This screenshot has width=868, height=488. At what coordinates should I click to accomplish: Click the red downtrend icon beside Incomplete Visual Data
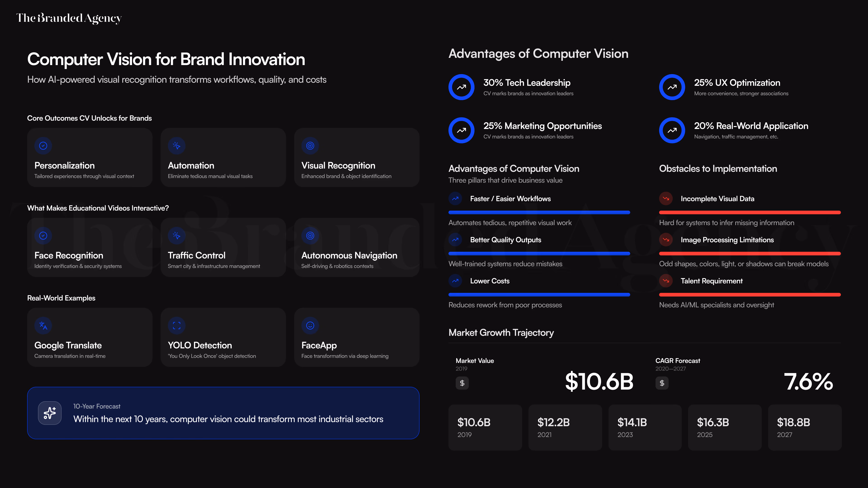[666, 199]
